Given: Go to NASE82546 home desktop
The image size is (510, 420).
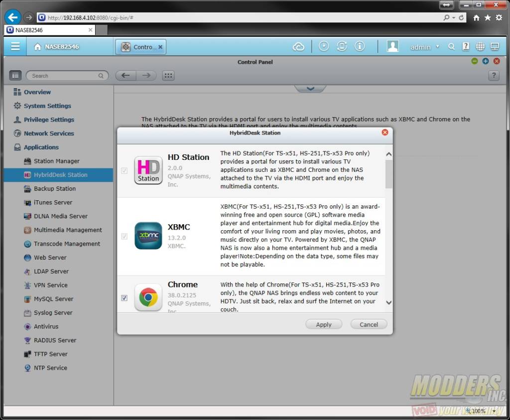Looking at the screenshot, I should (x=56, y=46).
